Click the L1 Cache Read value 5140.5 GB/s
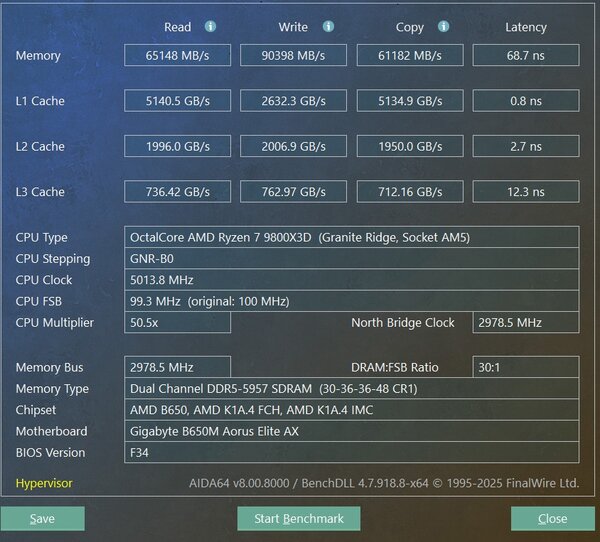 click(x=178, y=101)
